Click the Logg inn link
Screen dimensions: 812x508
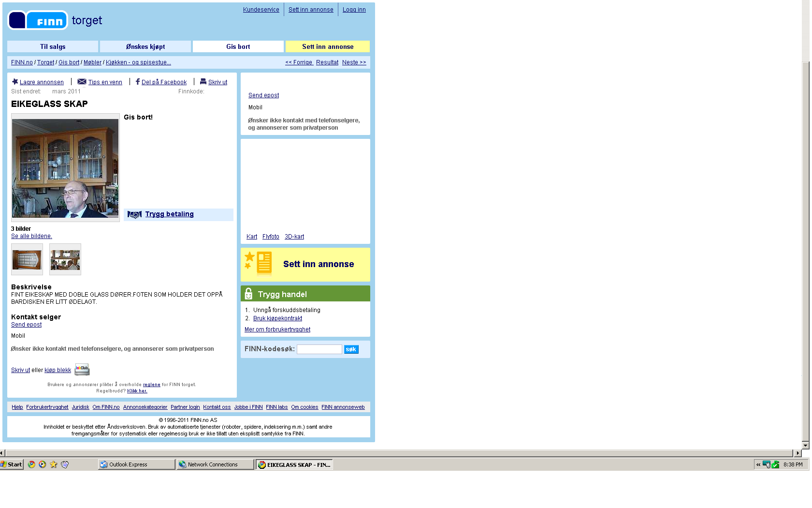pos(354,10)
